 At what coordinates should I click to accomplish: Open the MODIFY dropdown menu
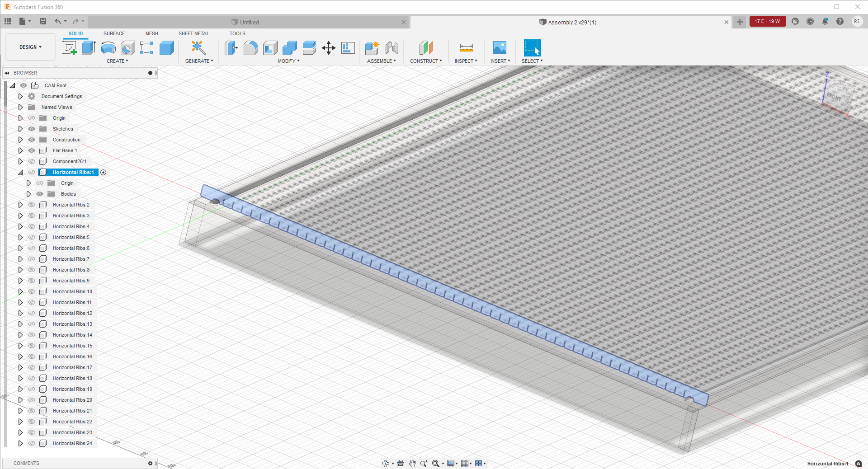288,61
